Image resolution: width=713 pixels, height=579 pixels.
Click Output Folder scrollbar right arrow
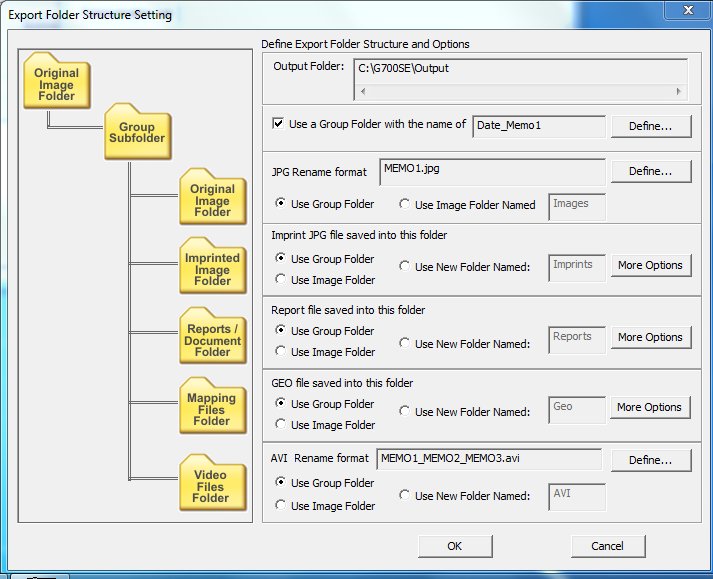click(678, 91)
